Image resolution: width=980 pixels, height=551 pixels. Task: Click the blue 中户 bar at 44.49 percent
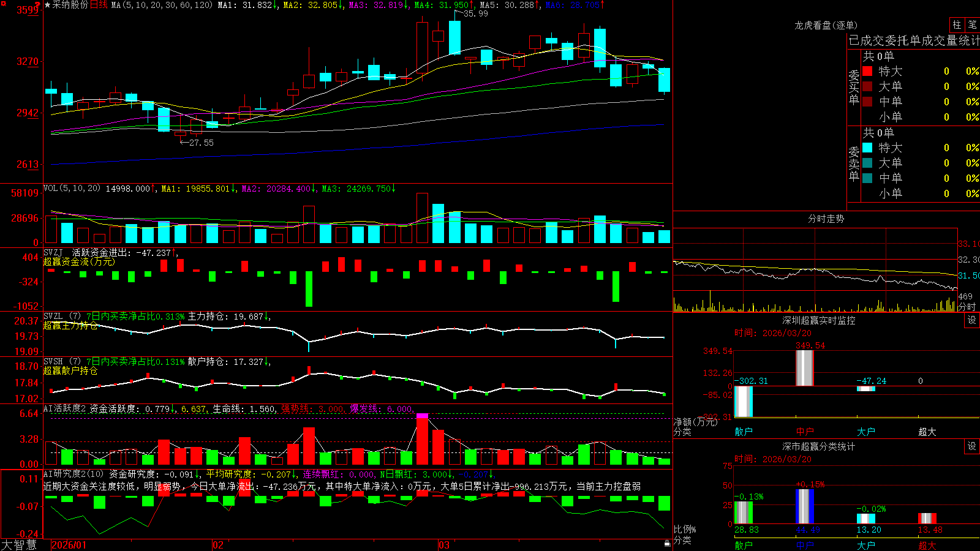tap(805, 506)
